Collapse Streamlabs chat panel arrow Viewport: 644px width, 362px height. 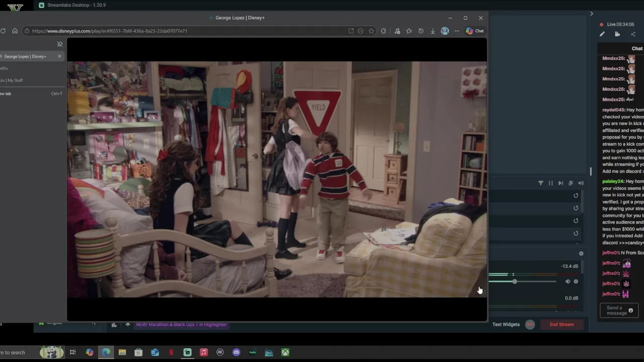coord(592,14)
